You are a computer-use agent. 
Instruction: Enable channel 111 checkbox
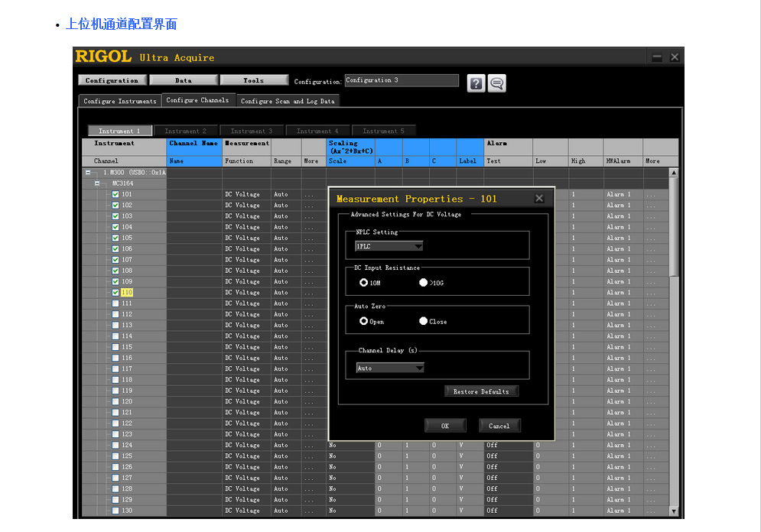click(115, 303)
